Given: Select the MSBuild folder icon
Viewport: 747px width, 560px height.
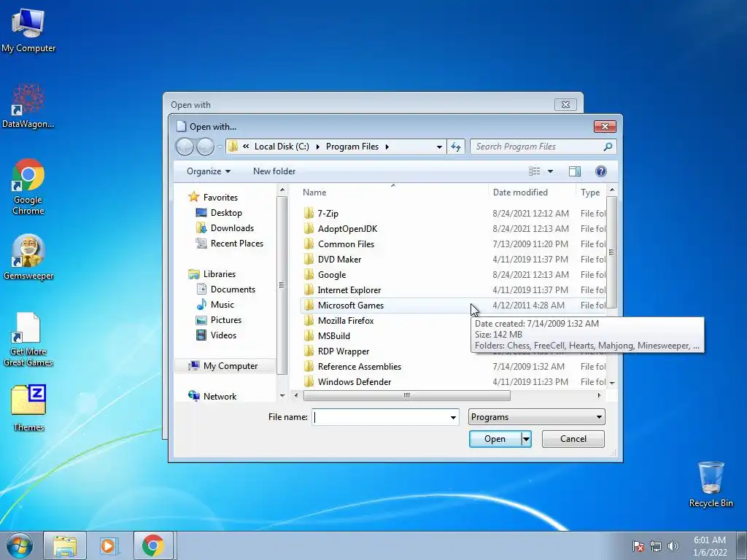Looking at the screenshot, I should point(309,335).
